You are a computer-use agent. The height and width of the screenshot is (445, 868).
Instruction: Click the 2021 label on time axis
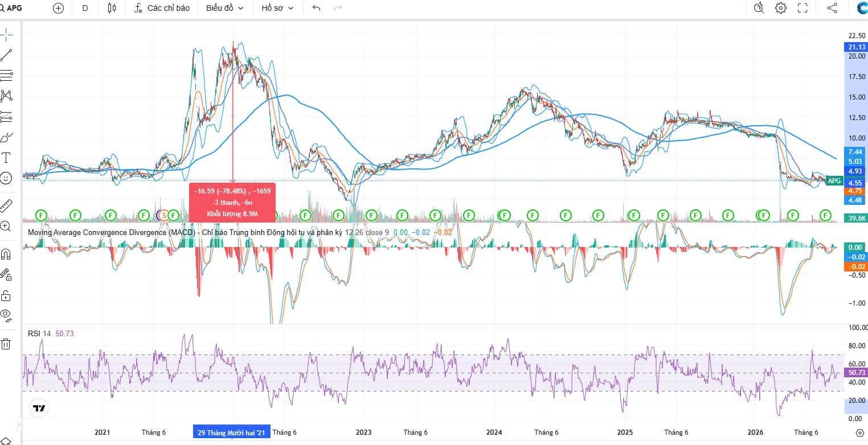103,432
